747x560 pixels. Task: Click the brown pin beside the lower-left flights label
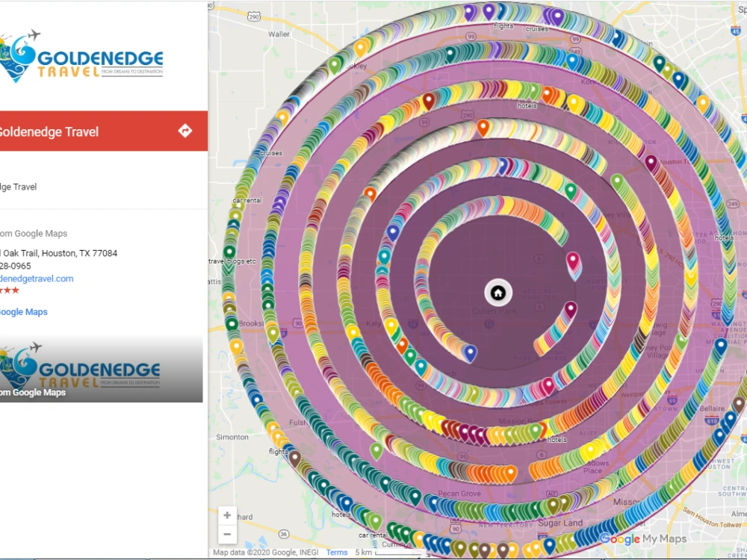click(x=295, y=459)
